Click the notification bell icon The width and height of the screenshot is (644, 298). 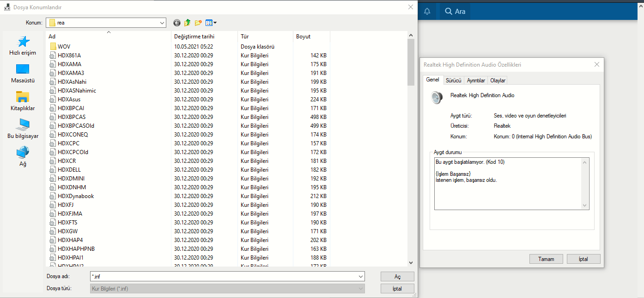427,11
